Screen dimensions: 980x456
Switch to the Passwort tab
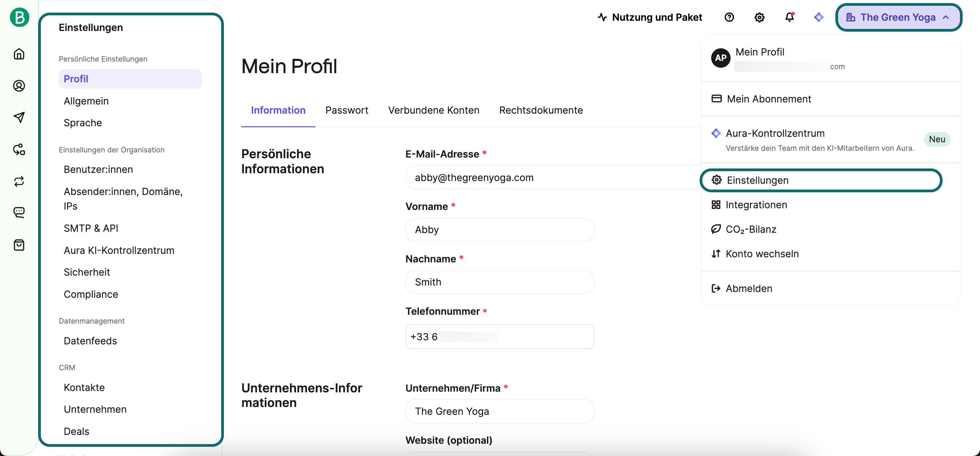347,110
